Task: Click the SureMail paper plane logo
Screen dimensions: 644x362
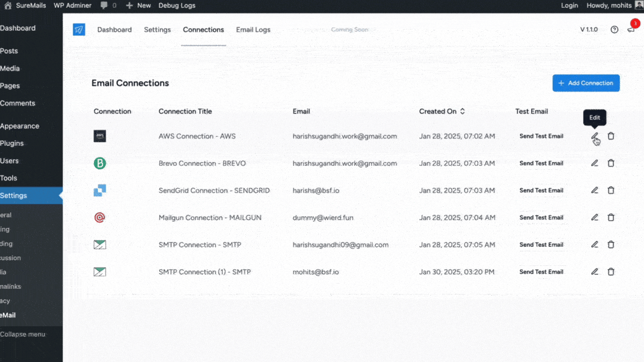Action: 79,30
